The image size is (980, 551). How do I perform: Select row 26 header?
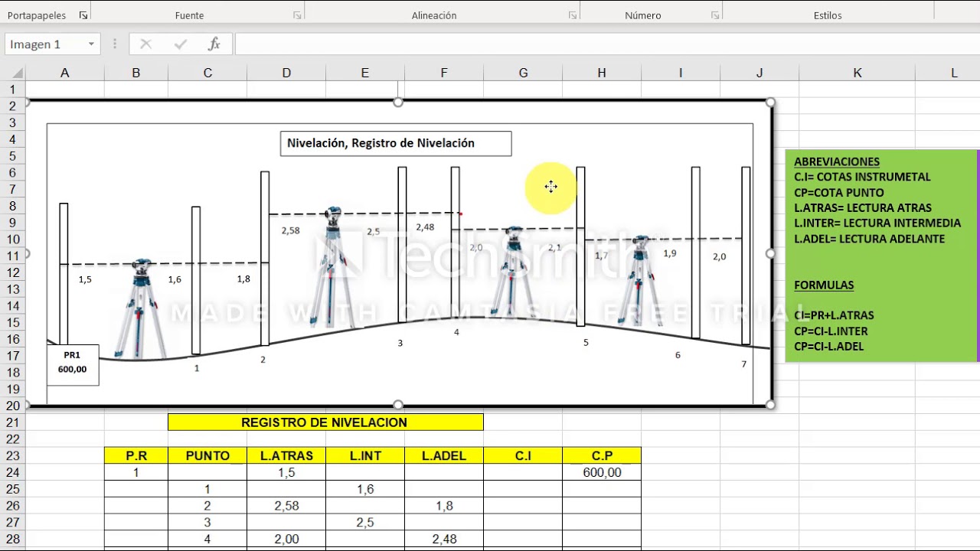(13, 506)
